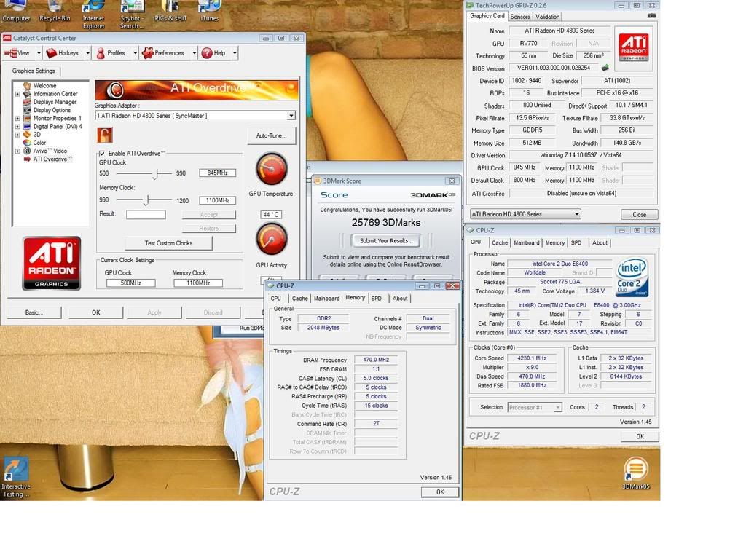
Task: Click the Test Custom Clocks button
Action: pos(168,243)
